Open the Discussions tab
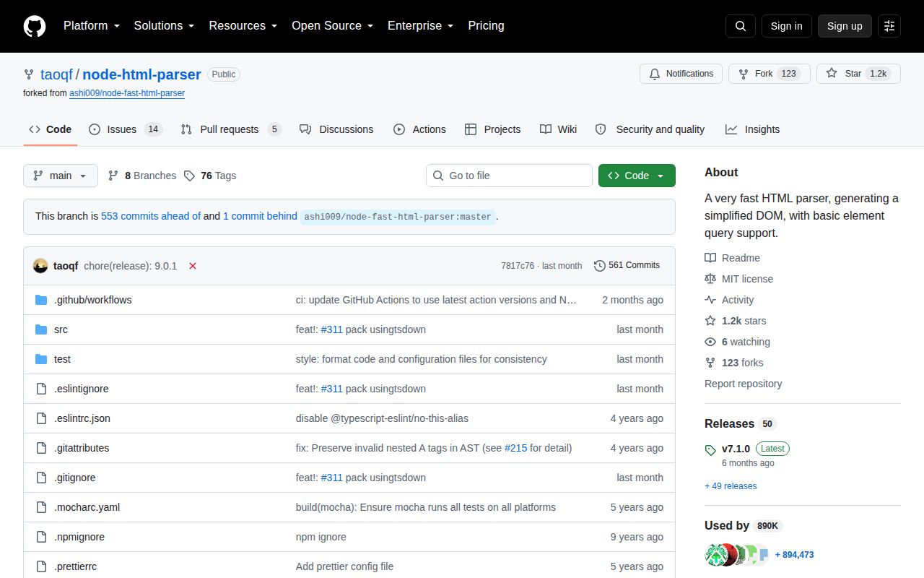Image resolution: width=924 pixels, height=578 pixels. (x=336, y=129)
